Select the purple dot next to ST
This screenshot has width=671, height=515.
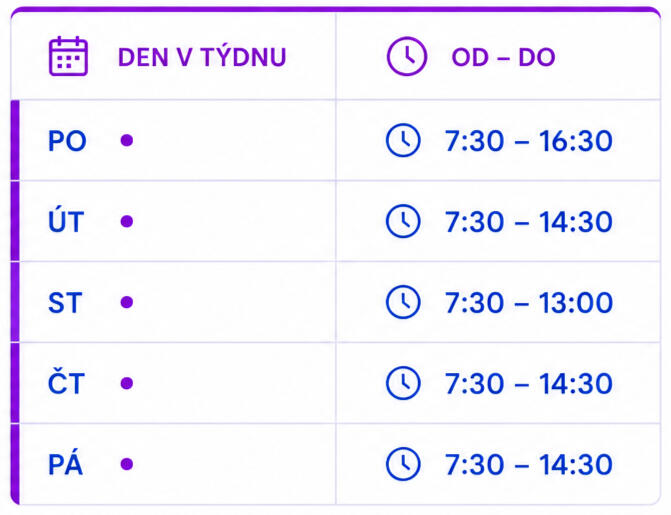coord(127,302)
